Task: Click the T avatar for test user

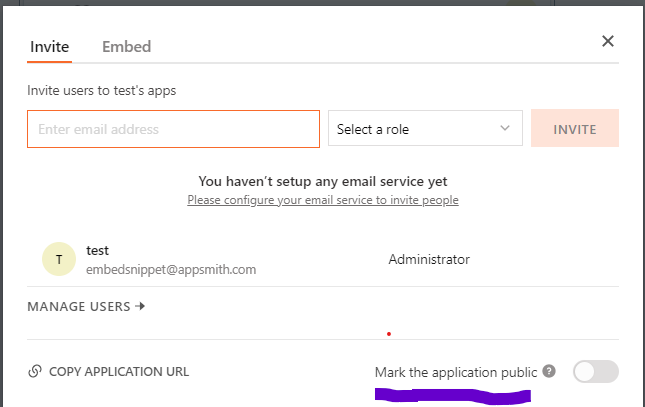Action: click(59, 259)
